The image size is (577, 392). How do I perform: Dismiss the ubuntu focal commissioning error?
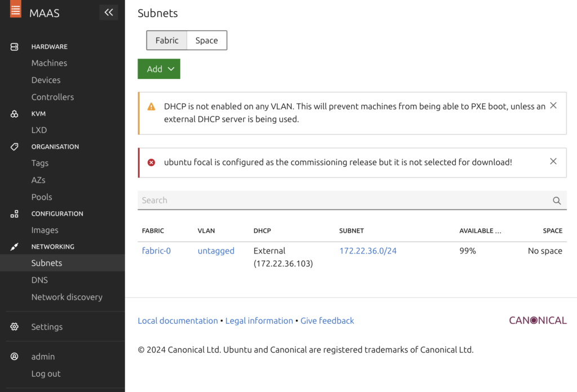553,162
